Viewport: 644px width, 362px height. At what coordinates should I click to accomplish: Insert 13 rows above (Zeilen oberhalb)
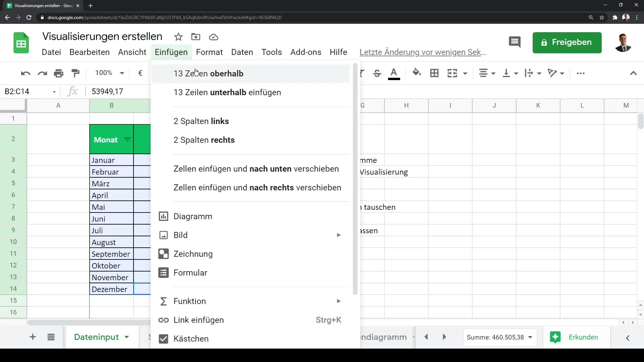point(251,74)
